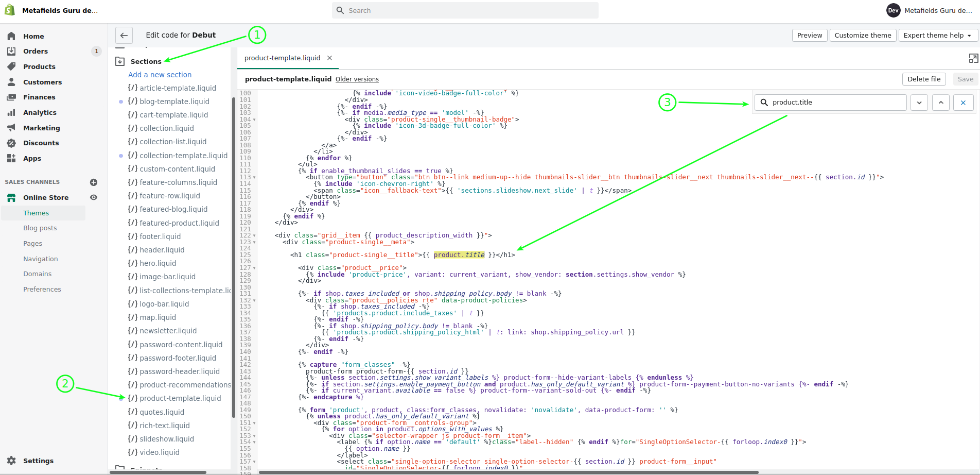Screen dimensions: 980x475
Task: Collapse code fold arrow at line 151
Action: tap(254, 423)
